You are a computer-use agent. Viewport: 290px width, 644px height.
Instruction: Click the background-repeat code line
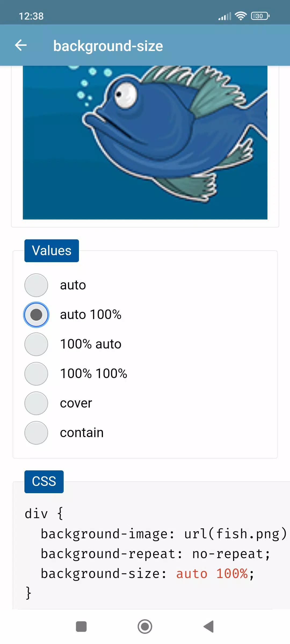(x=155, y=554)
